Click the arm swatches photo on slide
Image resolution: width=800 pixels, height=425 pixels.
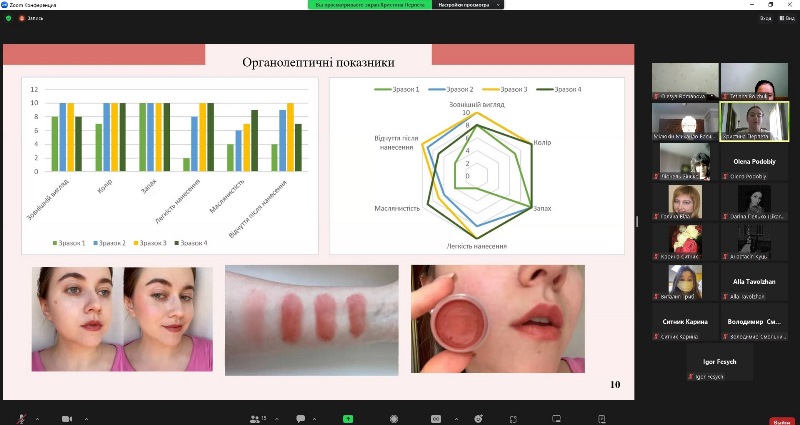(312, 320)
